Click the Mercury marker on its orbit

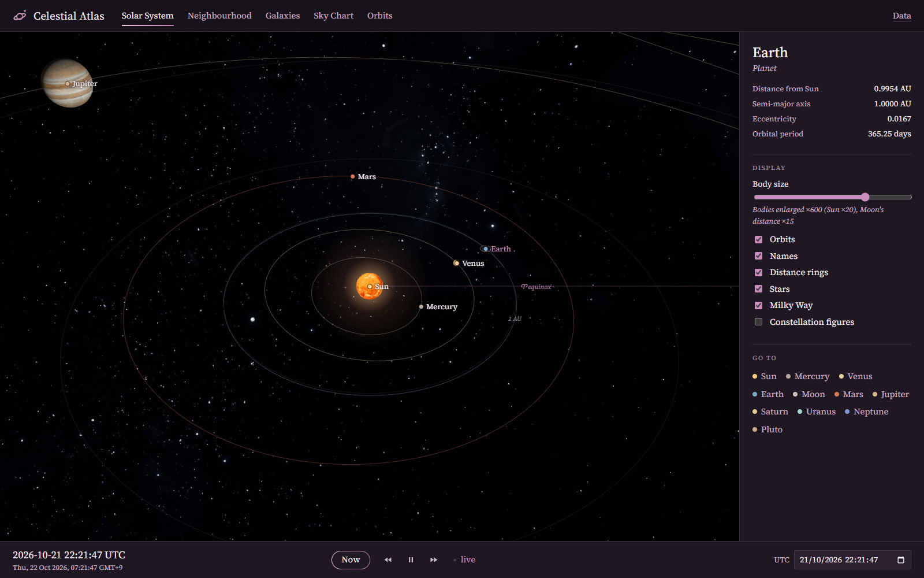[421, 306]
